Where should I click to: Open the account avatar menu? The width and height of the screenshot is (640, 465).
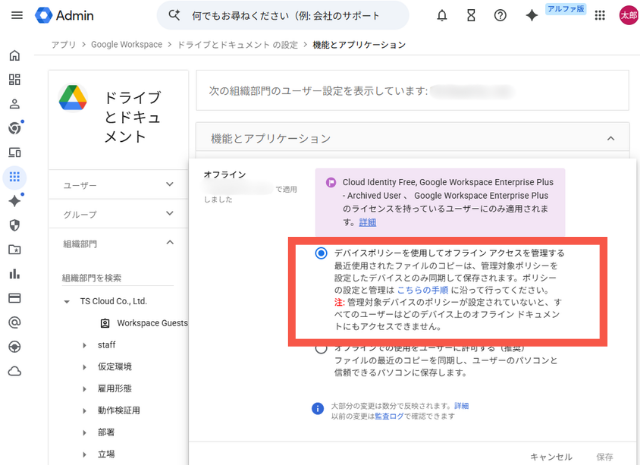(629, 15)
